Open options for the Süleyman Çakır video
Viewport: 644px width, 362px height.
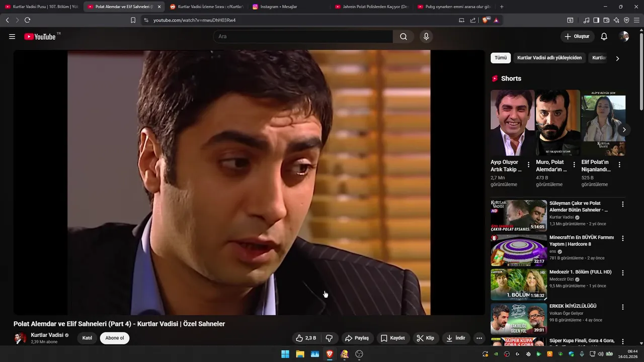coord(623,204)
